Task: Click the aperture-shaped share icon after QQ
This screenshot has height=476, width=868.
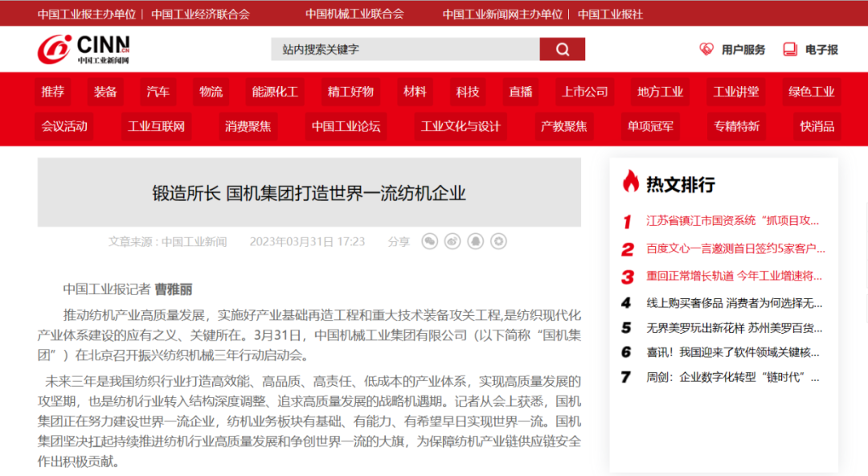Action: click(499, 241)
